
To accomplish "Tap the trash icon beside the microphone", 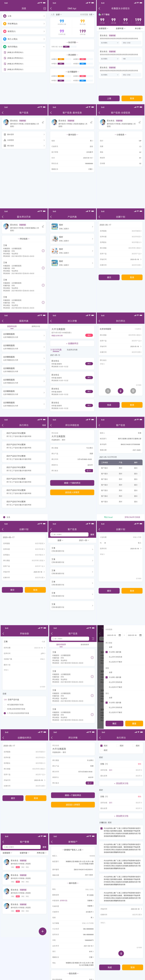I will pos(133,391).
